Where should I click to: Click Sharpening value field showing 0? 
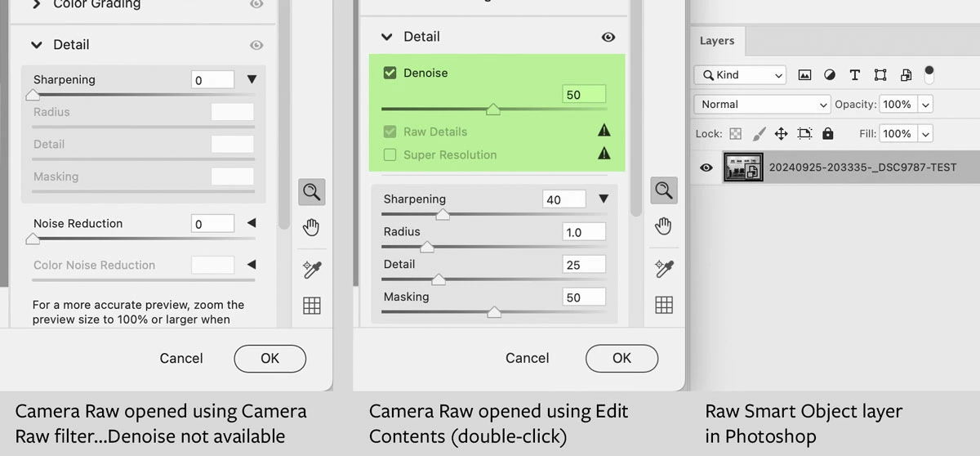212,79
